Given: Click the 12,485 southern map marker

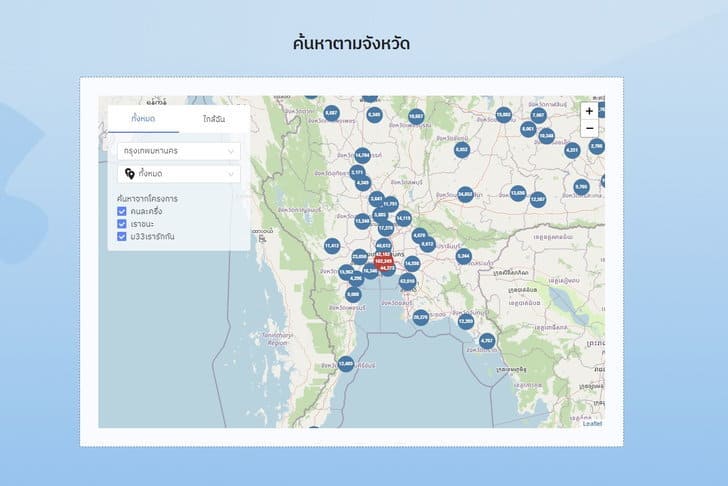Looking at the screenshot, I should [346, 363].
